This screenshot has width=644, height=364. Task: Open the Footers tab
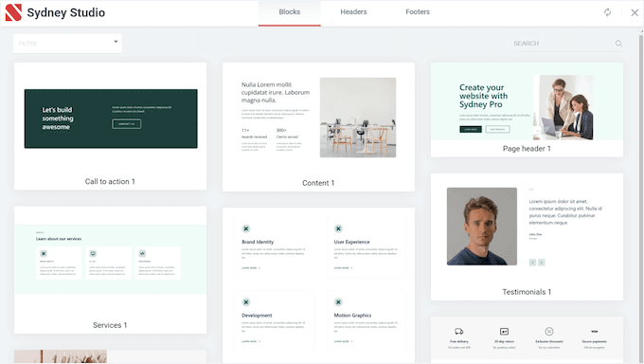(x=418, y=12)
